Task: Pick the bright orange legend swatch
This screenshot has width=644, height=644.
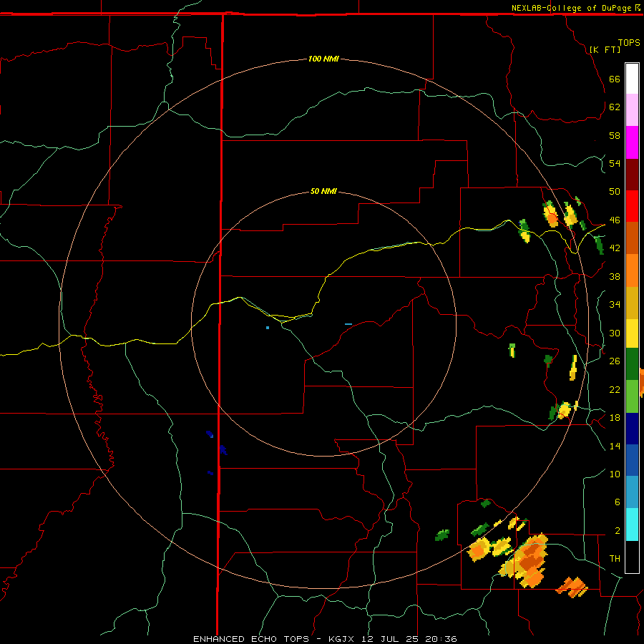Action: (x=632, y=270)
